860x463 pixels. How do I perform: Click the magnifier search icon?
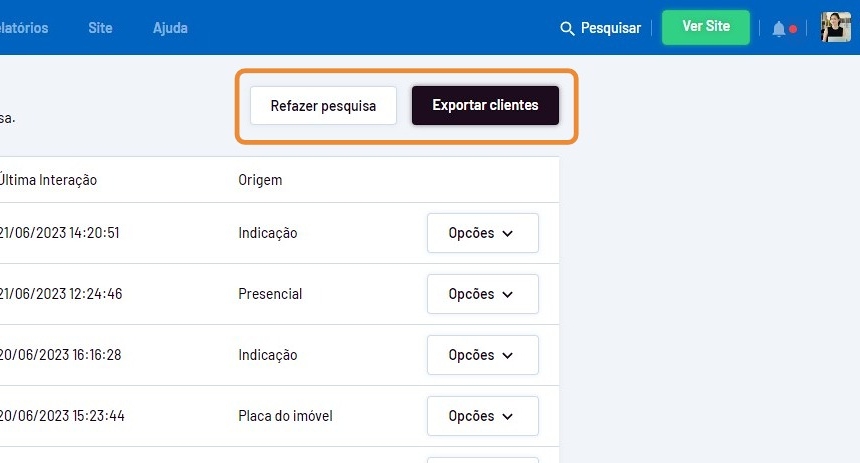(567, 28)
